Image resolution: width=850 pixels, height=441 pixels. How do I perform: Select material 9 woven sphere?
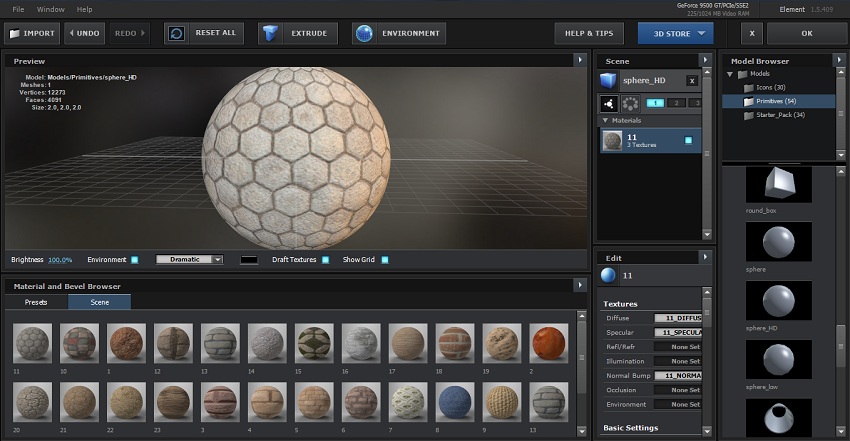(502, 401)
